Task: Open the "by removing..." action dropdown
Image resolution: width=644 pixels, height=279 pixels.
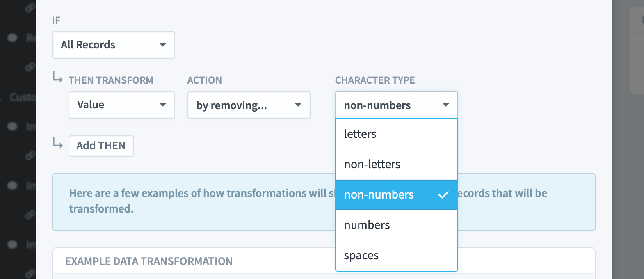Action: [x=249, y=105]
